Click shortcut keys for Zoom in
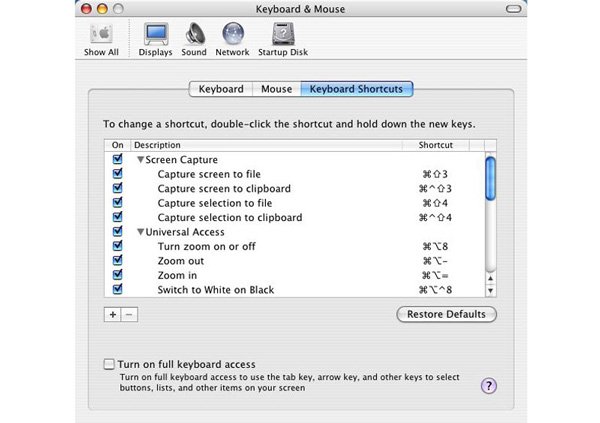The width and height of the screenshot is (600, 423). click(x=435, y=275)
